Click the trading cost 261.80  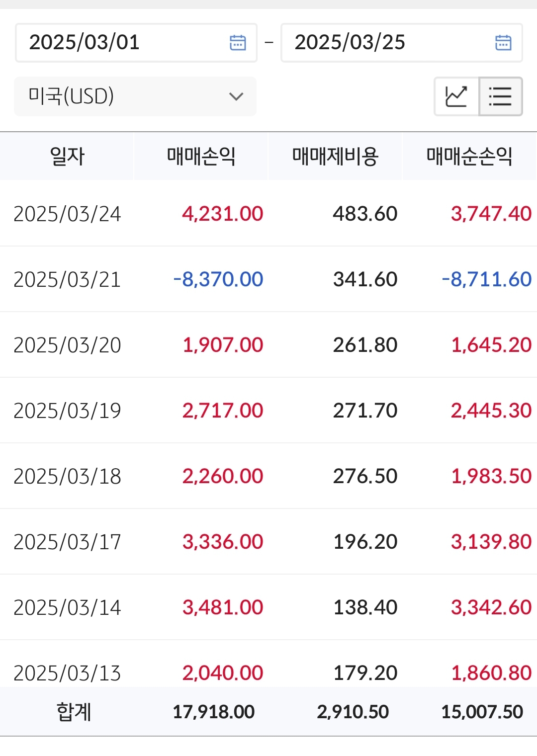(365, 345)
